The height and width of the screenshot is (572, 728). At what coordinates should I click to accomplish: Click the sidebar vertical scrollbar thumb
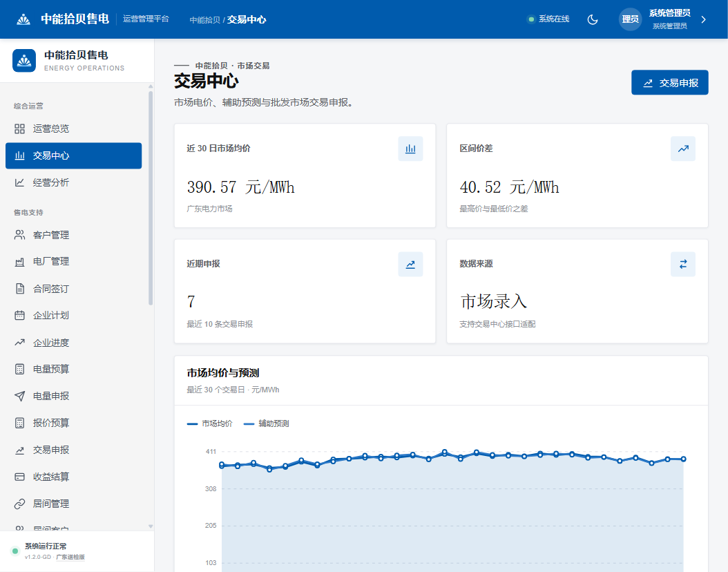[x=151, y=198]
